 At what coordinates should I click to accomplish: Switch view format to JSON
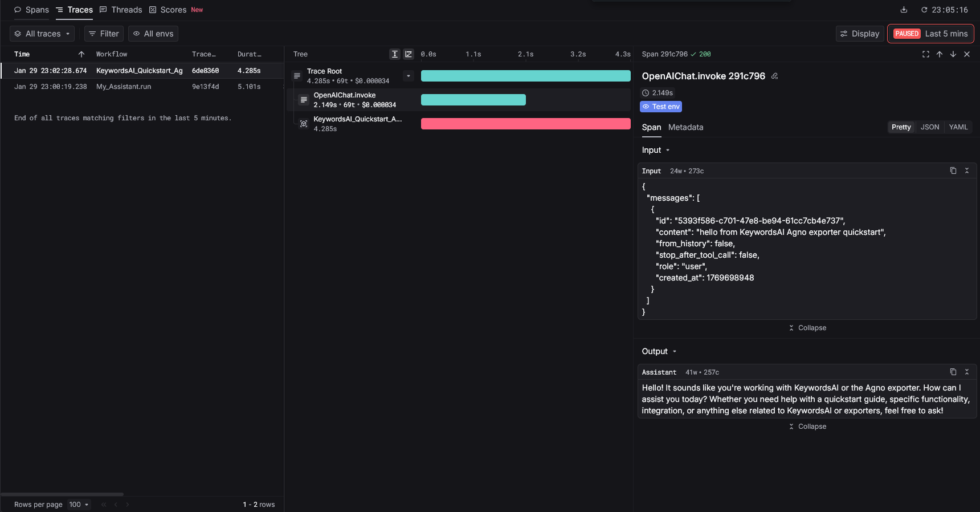(930, 127)
